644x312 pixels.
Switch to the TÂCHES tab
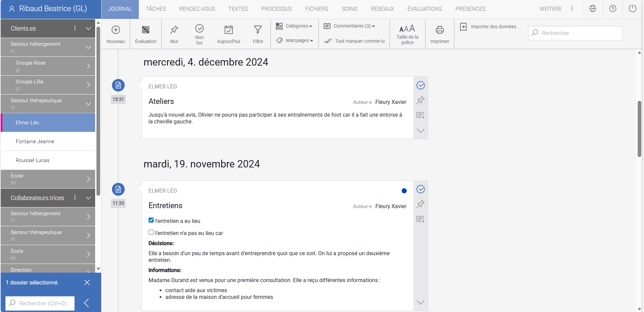coord(156,9)
